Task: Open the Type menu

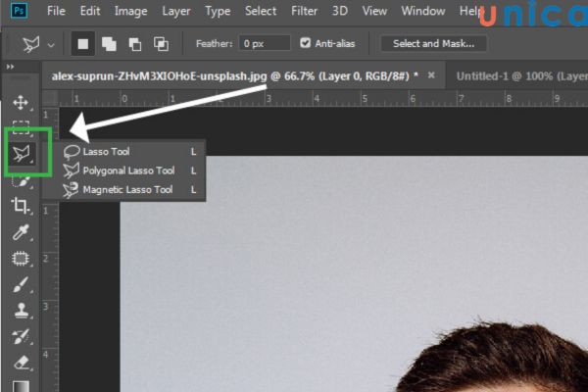Action: tap(218, 11)
